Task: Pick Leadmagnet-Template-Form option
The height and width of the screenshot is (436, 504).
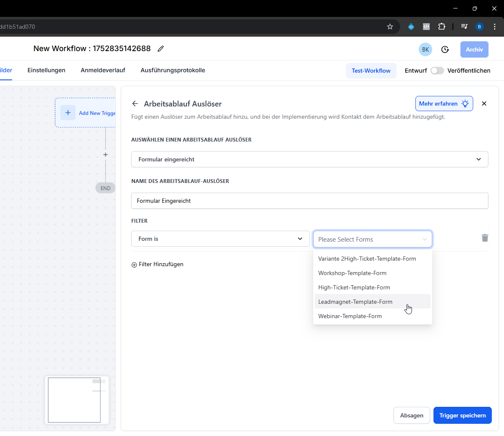Action: 373,302
